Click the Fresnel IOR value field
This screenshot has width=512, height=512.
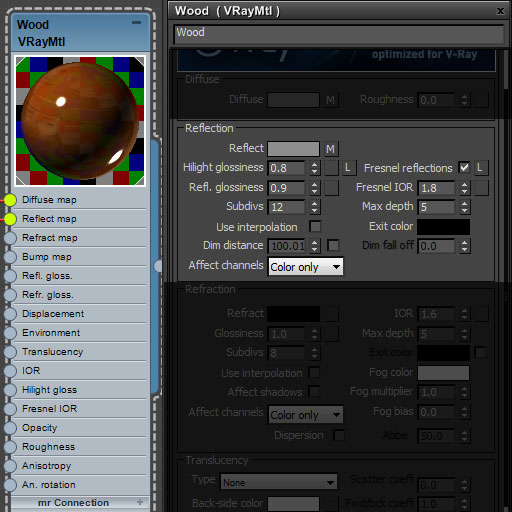pos(437,188)
